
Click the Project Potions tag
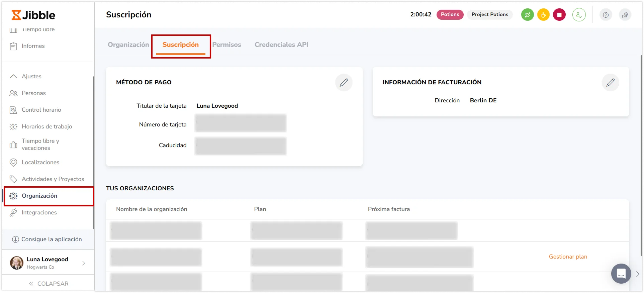click(490, 14)
